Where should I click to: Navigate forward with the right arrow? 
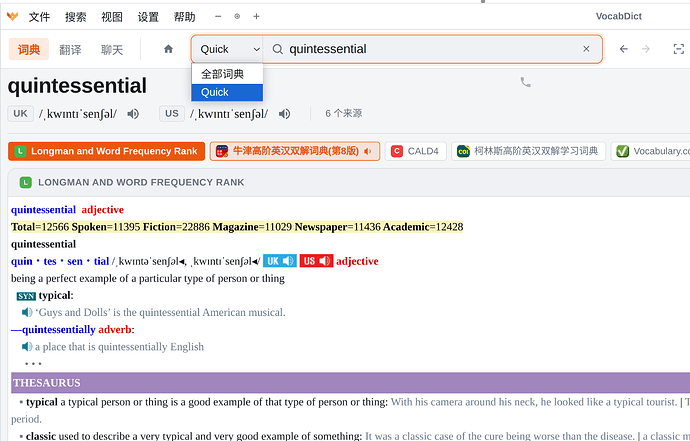tap(646, 49)
